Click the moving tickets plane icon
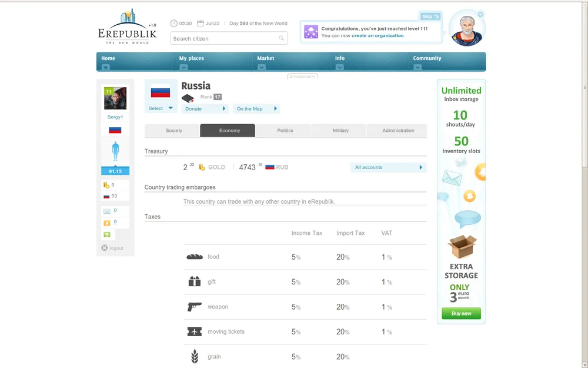The image size is (588, 368). click(195, 331)
